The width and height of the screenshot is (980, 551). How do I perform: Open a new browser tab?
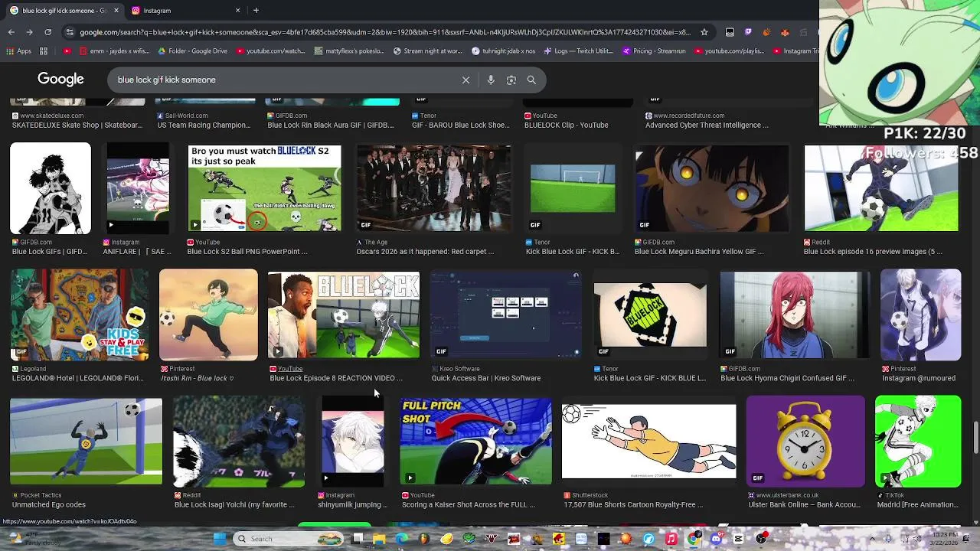pyautogui.click(x=256, y=11)
